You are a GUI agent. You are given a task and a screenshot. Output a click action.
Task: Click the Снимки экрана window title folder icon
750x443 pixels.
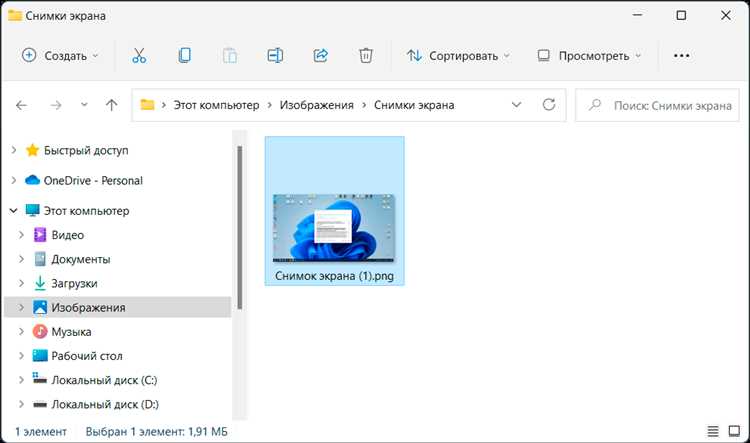[x=15, y=15]
